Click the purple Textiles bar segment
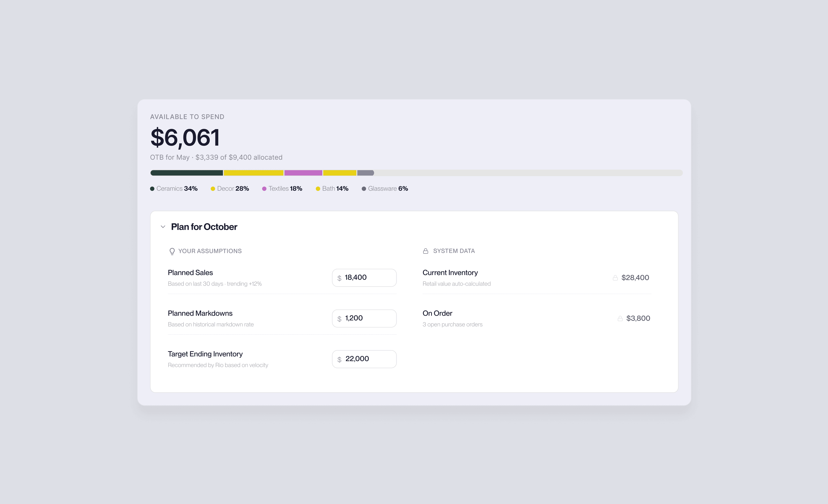Viewport: 828px width, 504px height. click(x=303, y=173)
